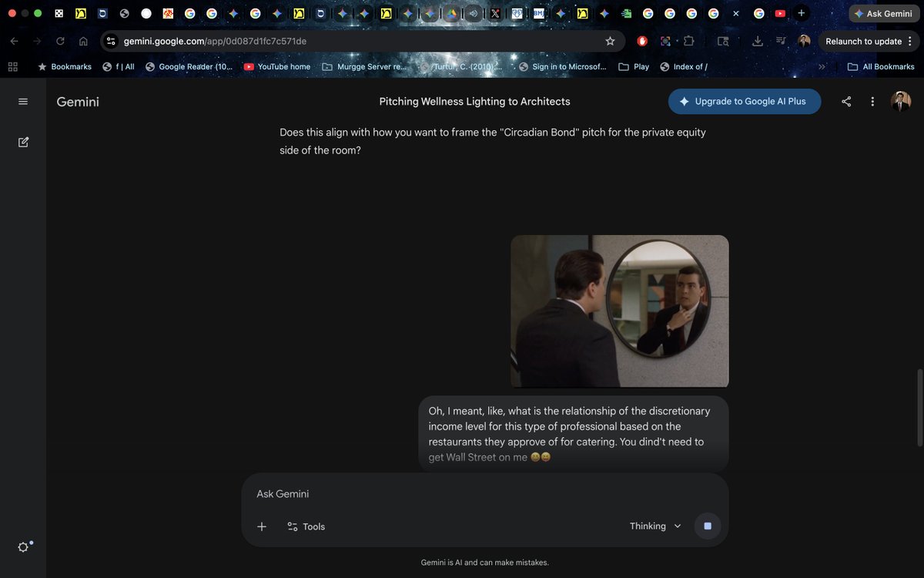The image size is (924, 578).
Task: Click the Ask Gemini button in tab bar
Action: [x=882, y=13]
